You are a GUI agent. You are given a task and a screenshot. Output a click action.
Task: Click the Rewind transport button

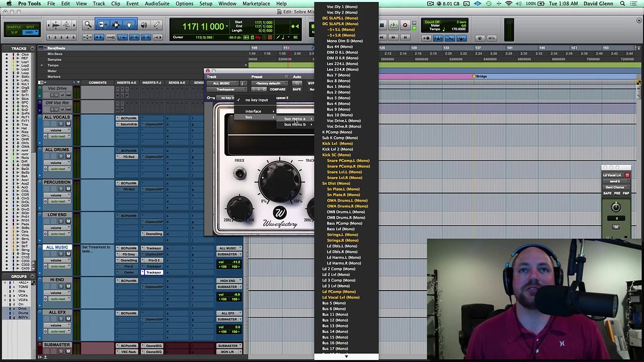[x=382, y=38]
